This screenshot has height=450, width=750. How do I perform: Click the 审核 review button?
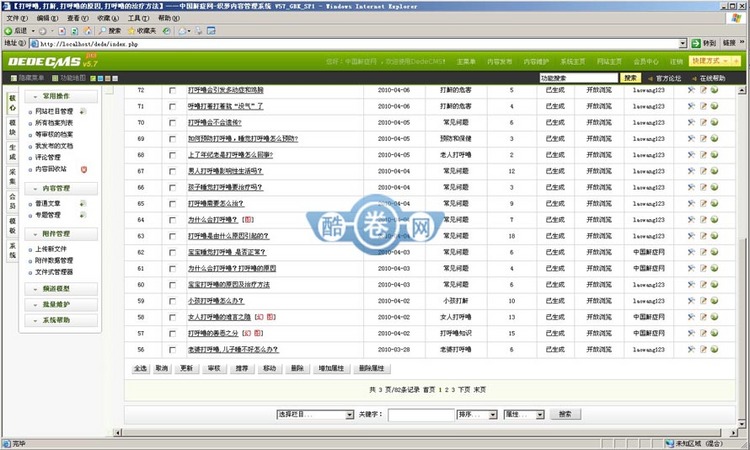[214, 368]
